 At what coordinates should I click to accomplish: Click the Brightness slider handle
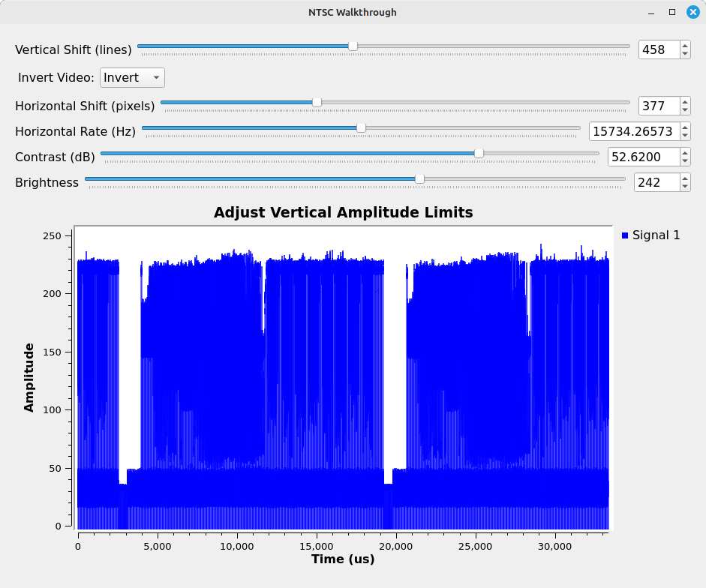click(x=419, y=178)
